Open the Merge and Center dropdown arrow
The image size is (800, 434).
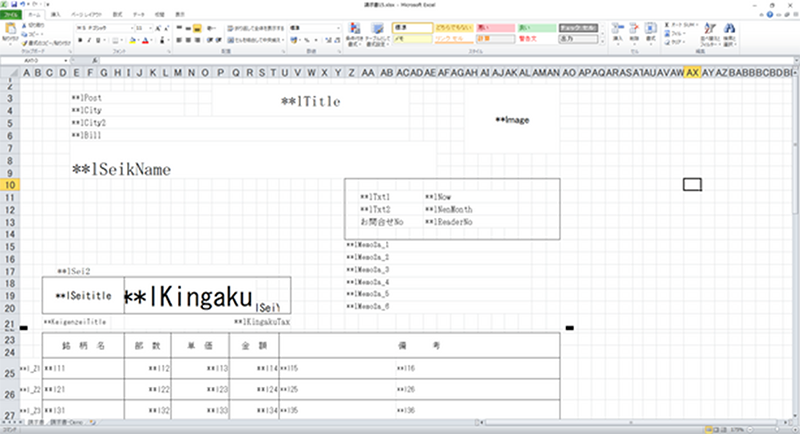tap(283, 40)
